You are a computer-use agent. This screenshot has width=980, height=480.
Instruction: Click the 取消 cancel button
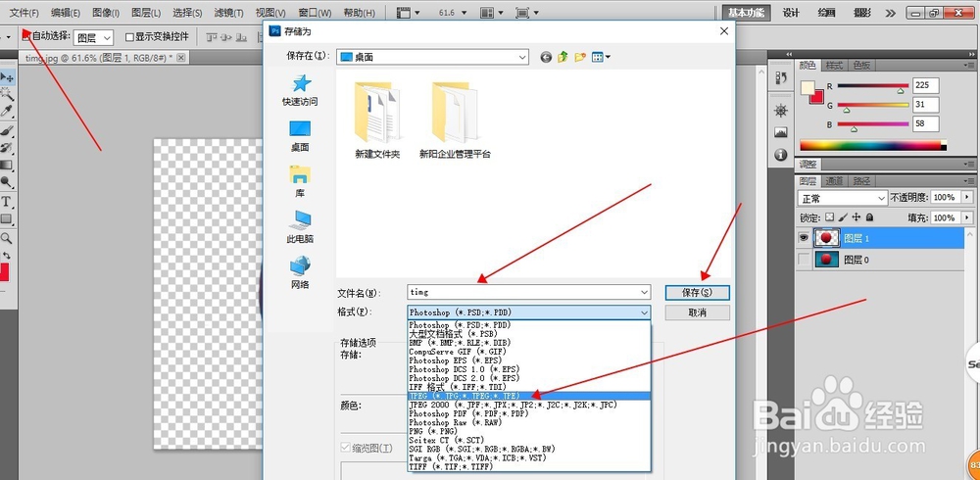coord(697,312)
